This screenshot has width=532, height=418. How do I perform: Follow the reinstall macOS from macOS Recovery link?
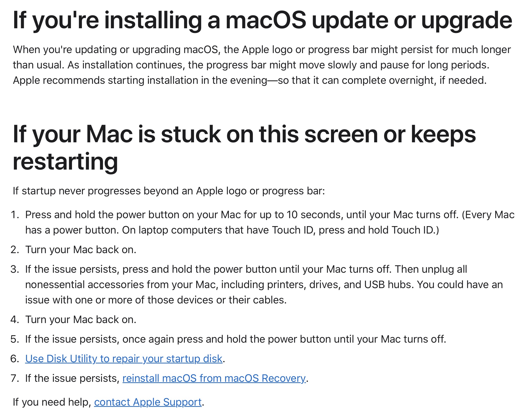[214, 378]
